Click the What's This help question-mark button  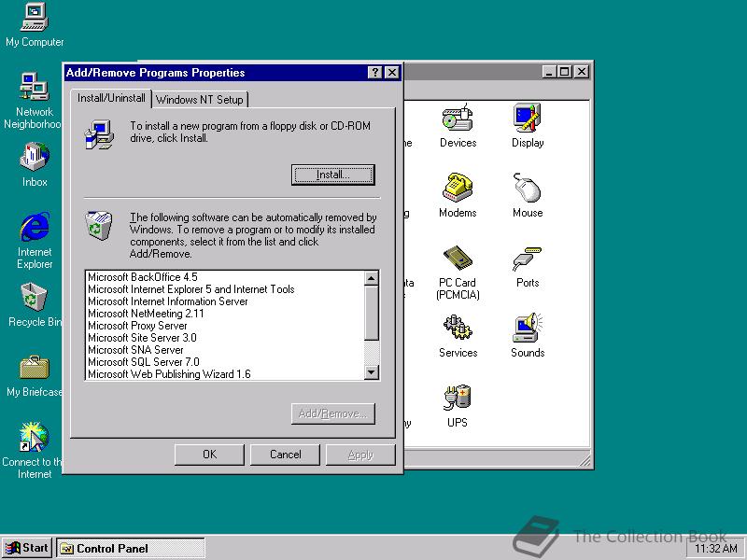click(375, 73)
